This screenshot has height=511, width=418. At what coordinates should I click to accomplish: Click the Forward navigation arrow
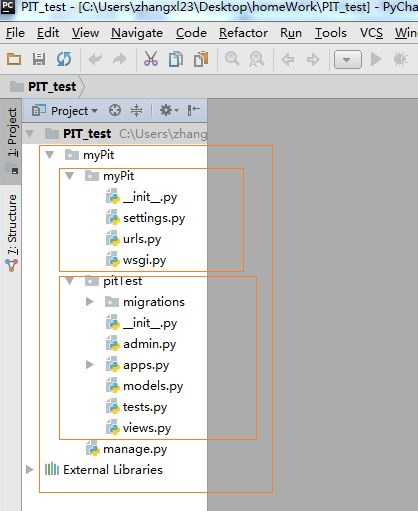(x=313, y=60)
